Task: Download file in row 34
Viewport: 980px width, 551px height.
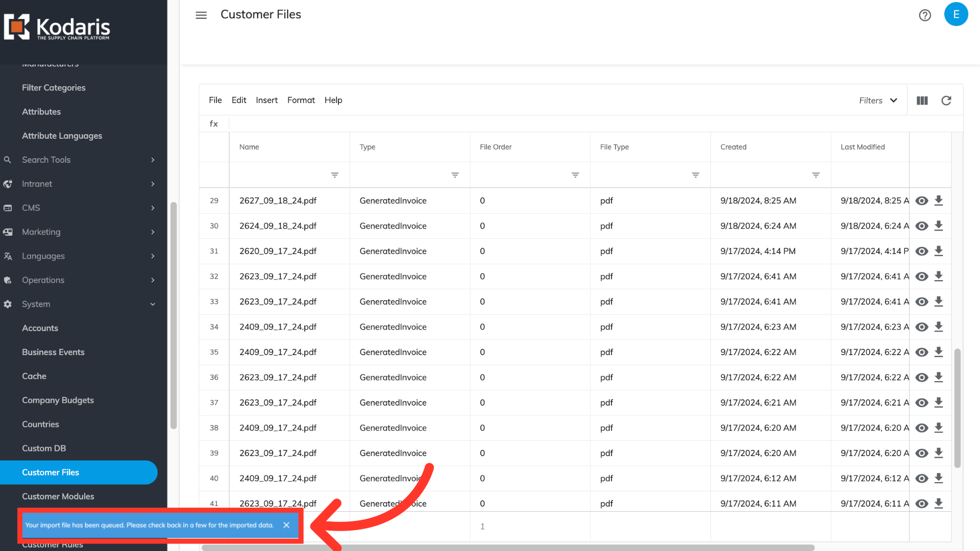Action: coord(938,327)
